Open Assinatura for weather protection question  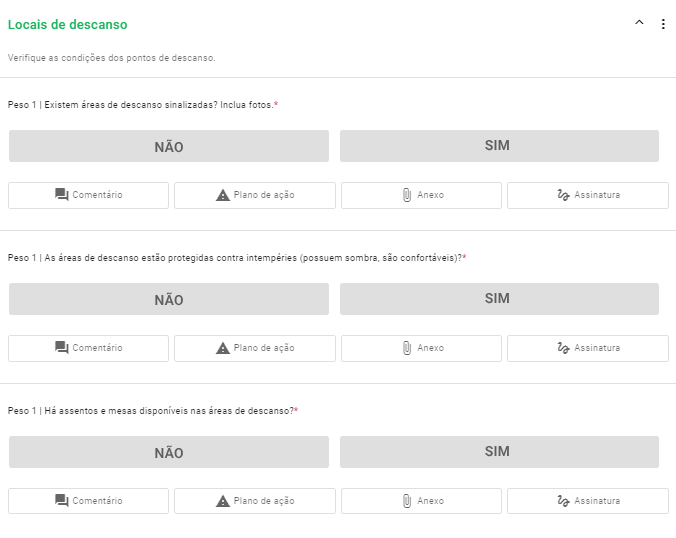click(x=563, y=348)
